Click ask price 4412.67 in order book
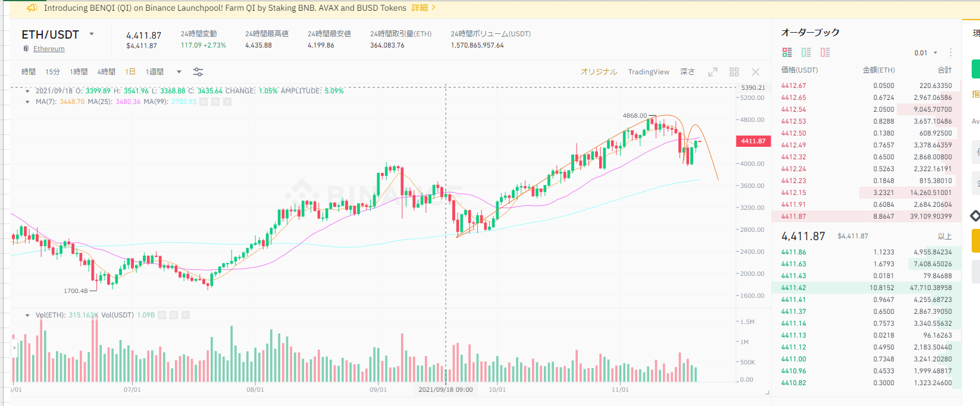 (794, 86)
